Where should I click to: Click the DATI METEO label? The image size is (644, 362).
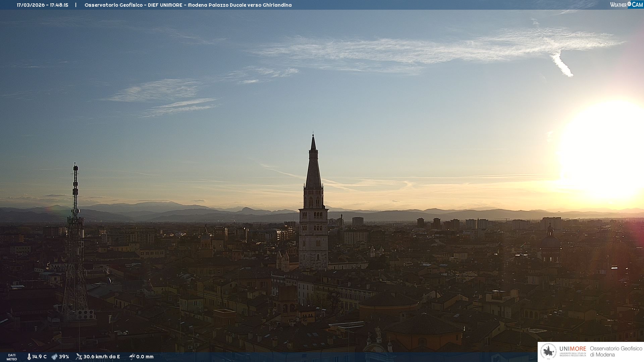click(x=12, y=357)
